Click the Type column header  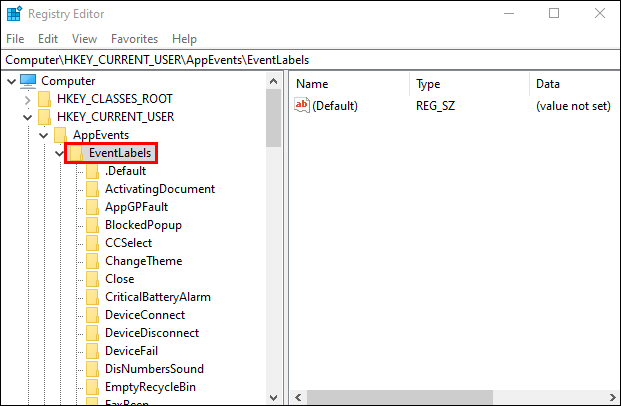click(468, 84)
